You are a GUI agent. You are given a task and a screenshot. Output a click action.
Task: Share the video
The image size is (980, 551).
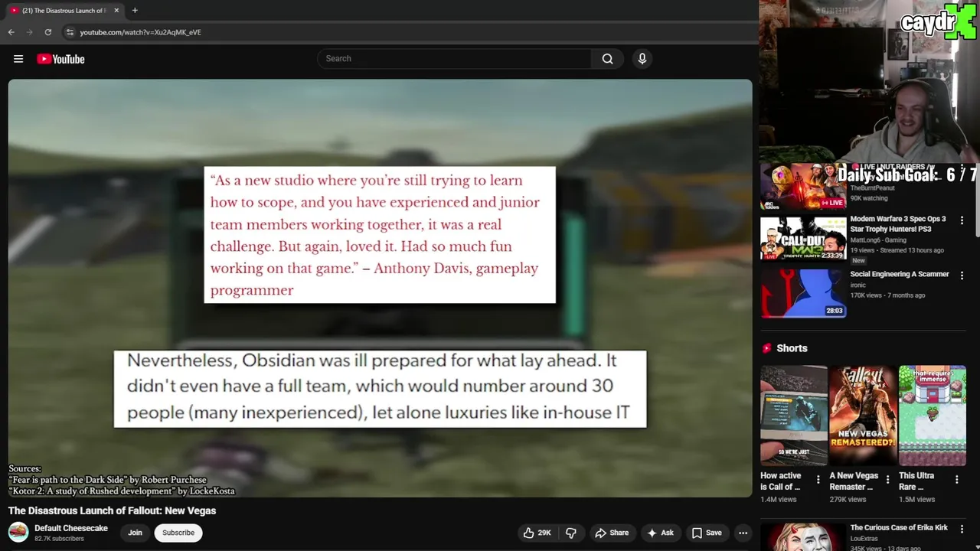[x=612, y=533]
